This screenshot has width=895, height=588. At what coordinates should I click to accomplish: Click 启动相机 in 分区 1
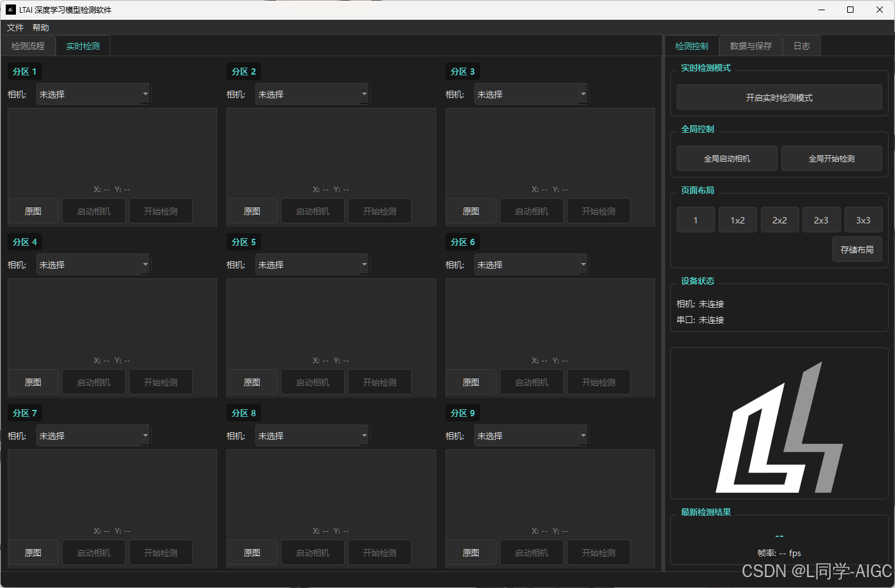[x=94, y=211]
